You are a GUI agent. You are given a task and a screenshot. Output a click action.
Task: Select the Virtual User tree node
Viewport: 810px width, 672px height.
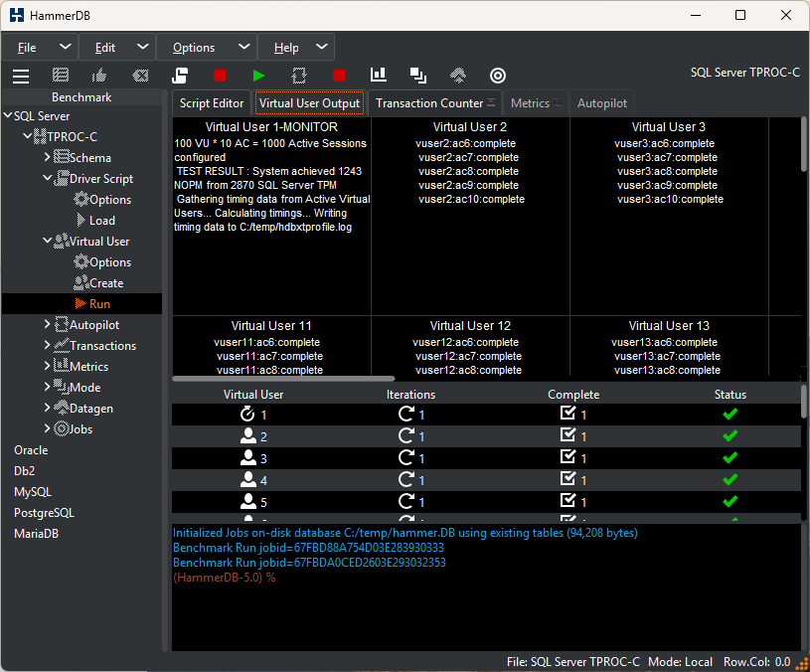pos(99,242)
